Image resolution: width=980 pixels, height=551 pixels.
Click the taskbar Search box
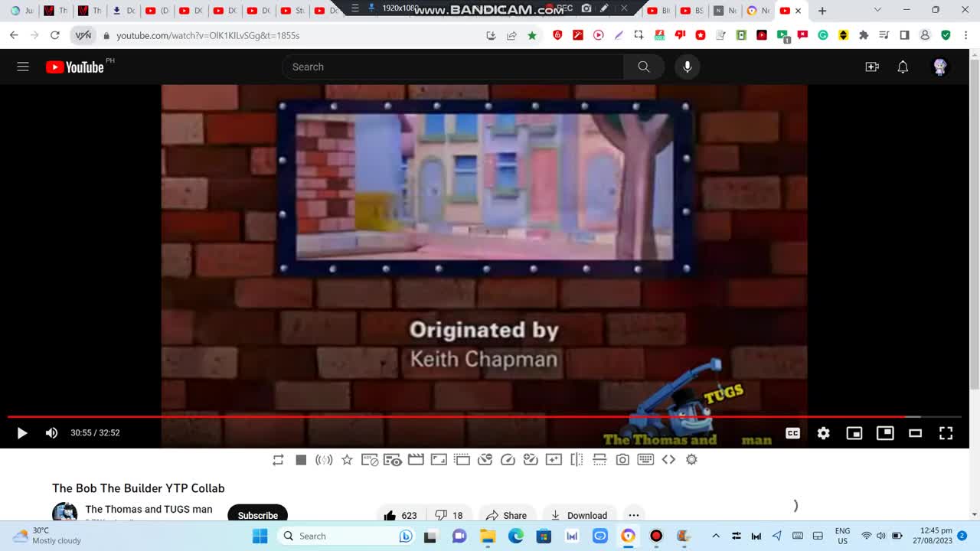click(346, 536)
